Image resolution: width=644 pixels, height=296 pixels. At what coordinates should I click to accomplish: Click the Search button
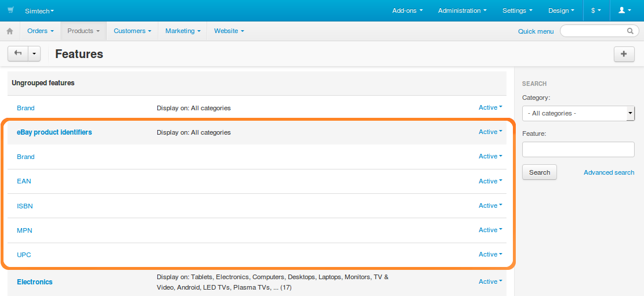[539, 172]
